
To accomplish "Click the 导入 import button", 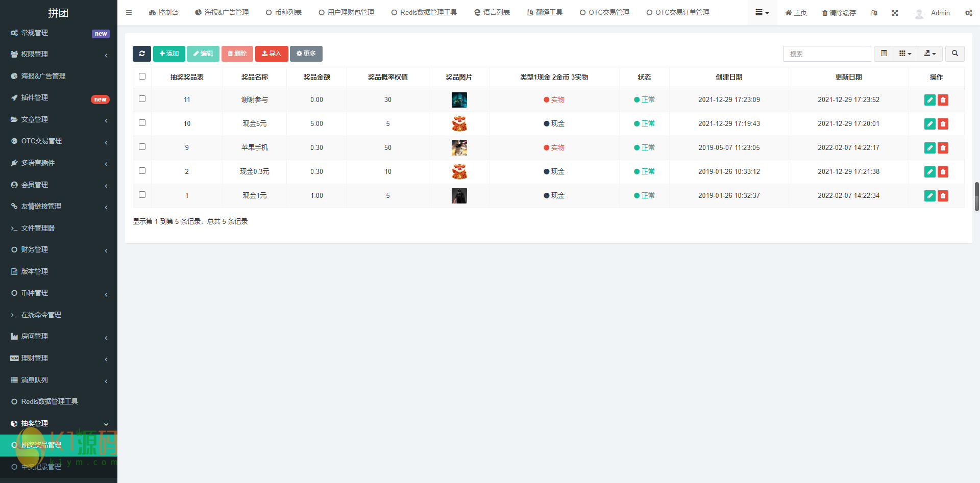I will coord(272,54).
